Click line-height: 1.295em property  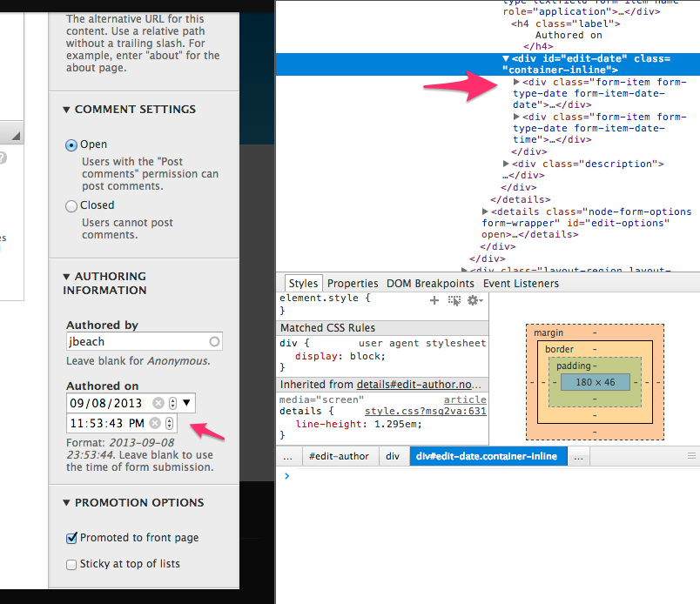pos(359,424)
